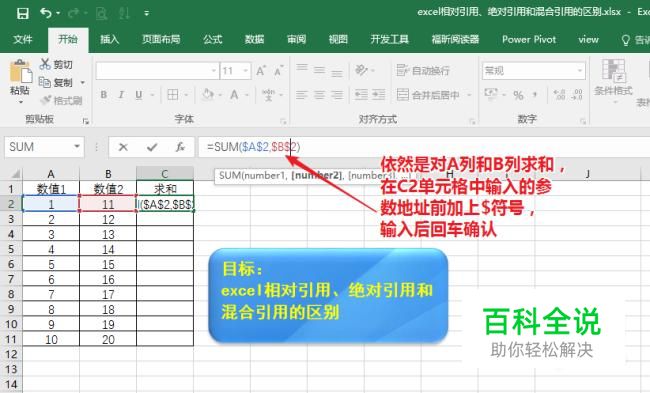The height and width of the screenshot is (393, 650).
Task: Click the Middle Align icon
Action: 319,70
